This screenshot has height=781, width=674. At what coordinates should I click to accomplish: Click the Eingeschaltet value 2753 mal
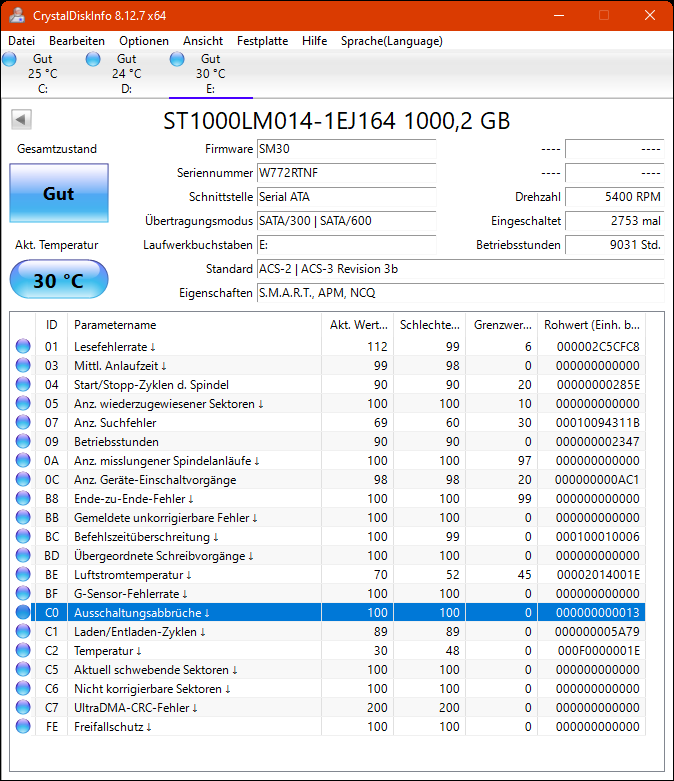pyautogui.click(x=615, y=221)
